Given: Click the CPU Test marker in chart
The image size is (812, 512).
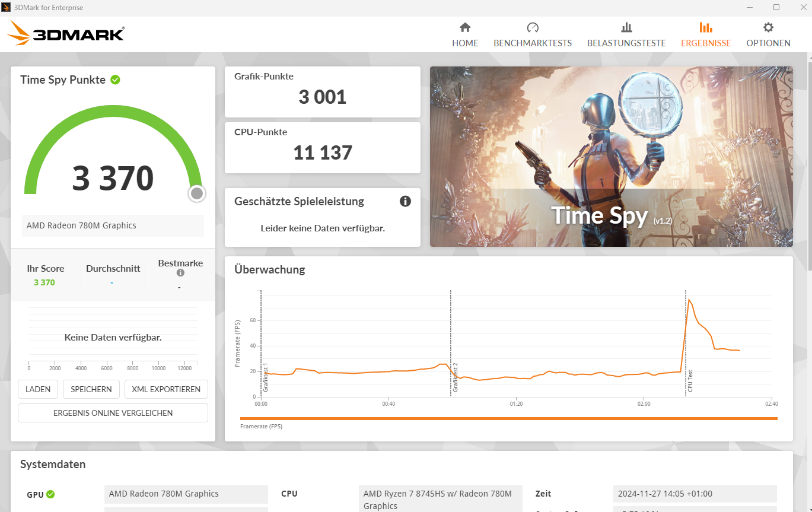Looking at the screenshot, I should click(x=690, y=380).
